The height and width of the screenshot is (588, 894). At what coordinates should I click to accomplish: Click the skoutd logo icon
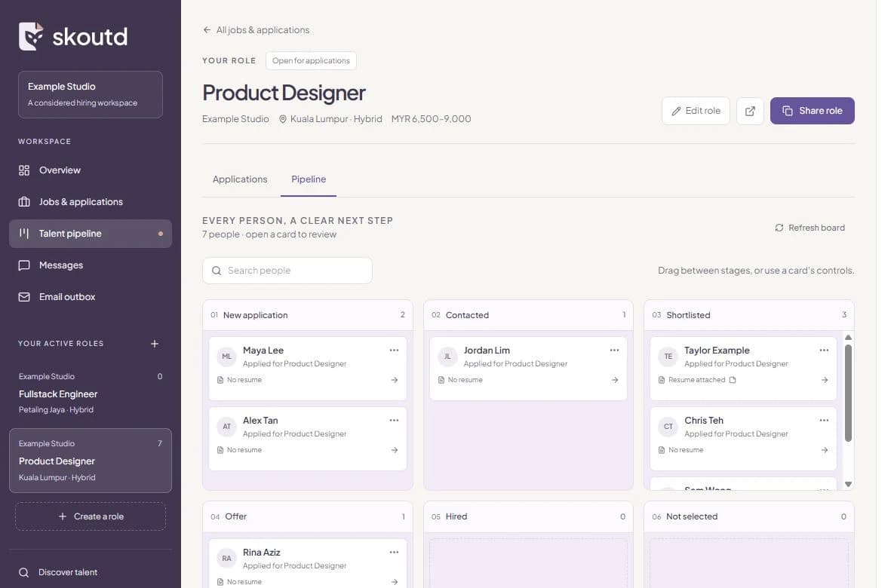tap(31, 36)
